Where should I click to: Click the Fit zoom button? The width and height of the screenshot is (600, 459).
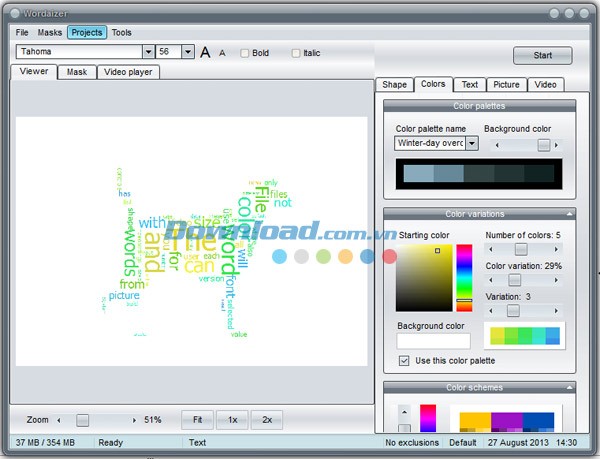196,420
